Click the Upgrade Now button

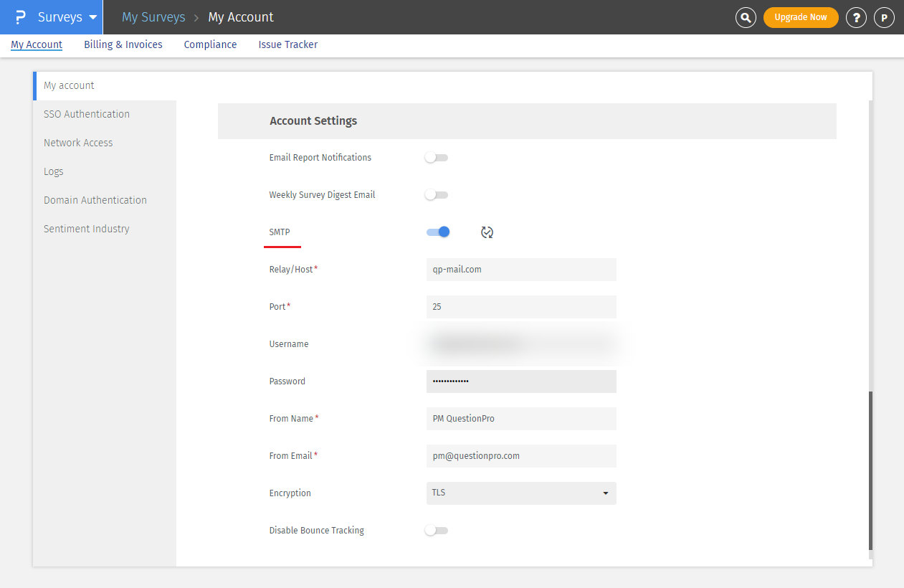(801, 17)
